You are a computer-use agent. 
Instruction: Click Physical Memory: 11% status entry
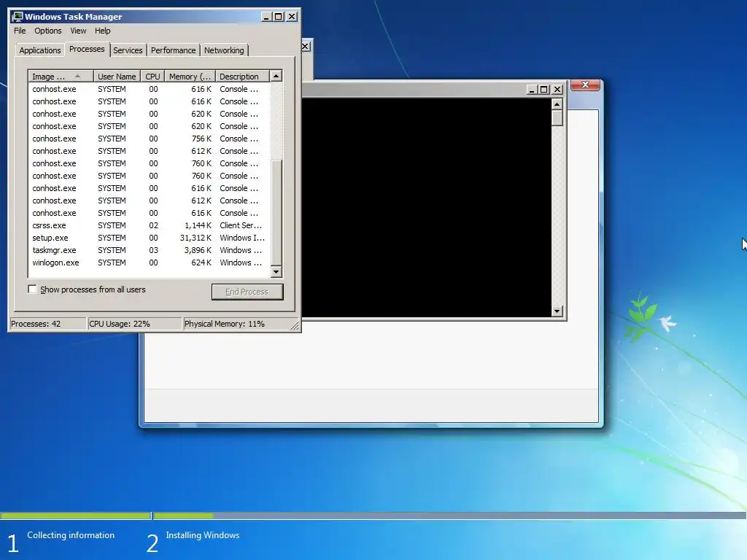tap(236, 324)
